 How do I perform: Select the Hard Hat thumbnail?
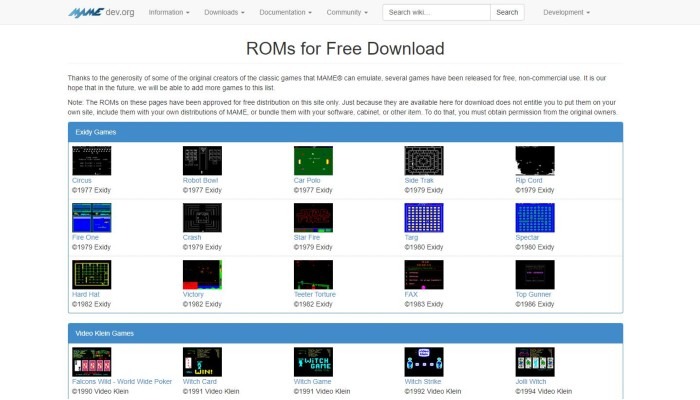click(x=92, y=275)
